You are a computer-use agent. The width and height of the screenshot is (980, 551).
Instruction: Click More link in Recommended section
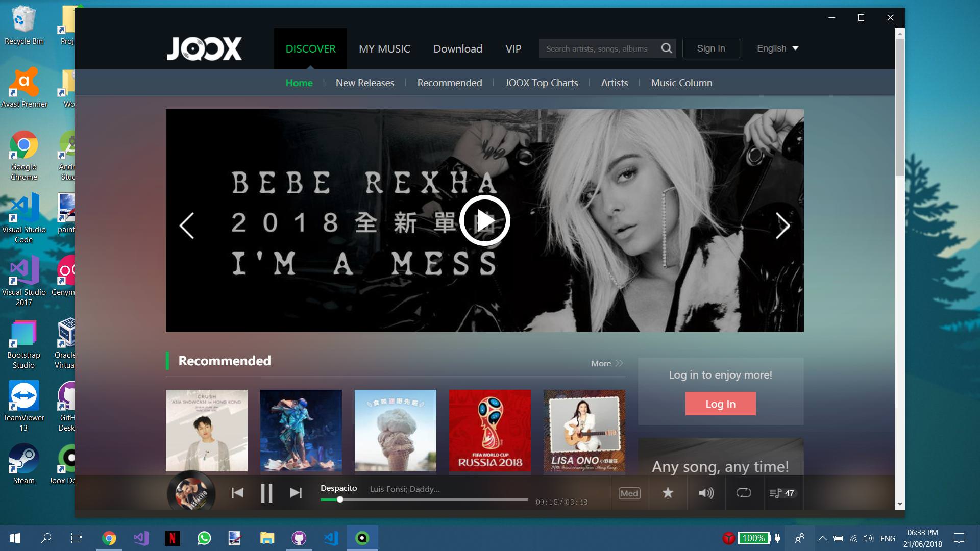607,363
